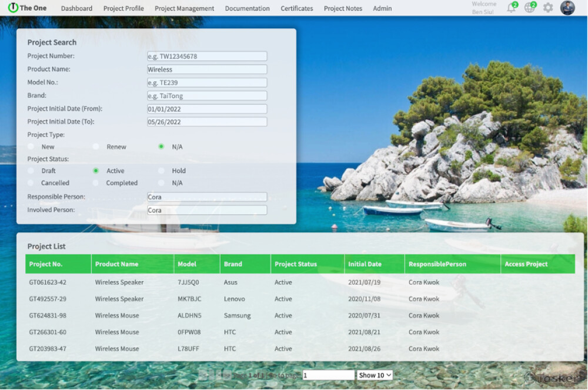
Task: Select Draft project status radio
Action: (x=31, y=171)
